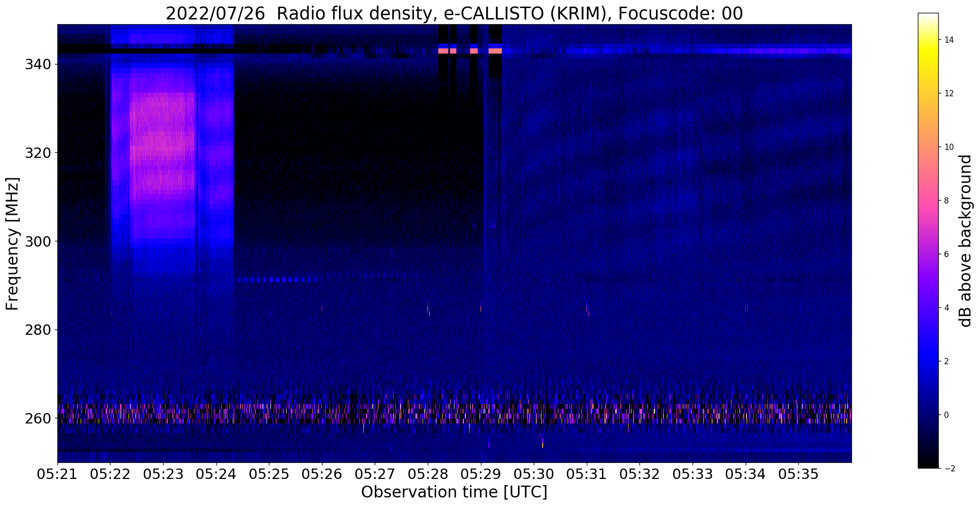The image size is (980, 506).
Task: Click the 05:23 time tick label
Action: [x=164, y=475]
